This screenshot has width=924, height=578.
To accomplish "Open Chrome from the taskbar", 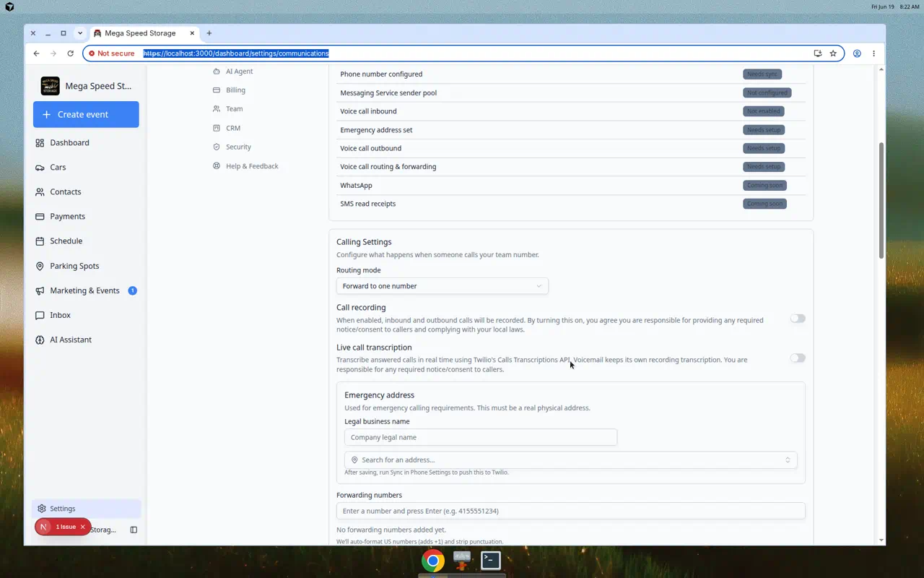I will (433, 561).
